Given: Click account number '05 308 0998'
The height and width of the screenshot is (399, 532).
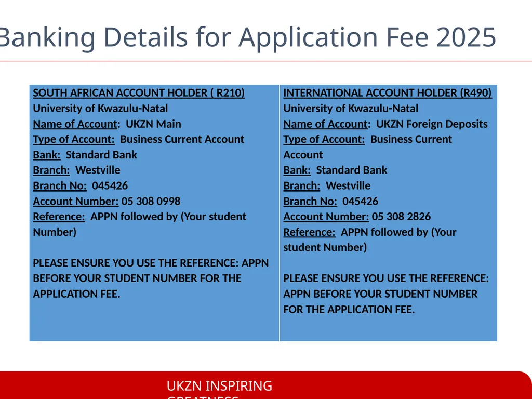Looking at the screenshot, I should point(151,201).
